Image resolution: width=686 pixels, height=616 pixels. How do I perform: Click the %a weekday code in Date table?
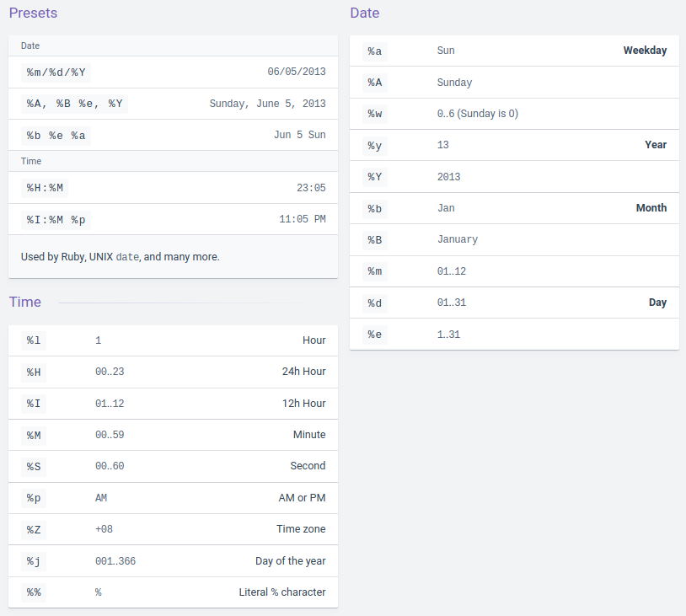[x=374, y=51]
